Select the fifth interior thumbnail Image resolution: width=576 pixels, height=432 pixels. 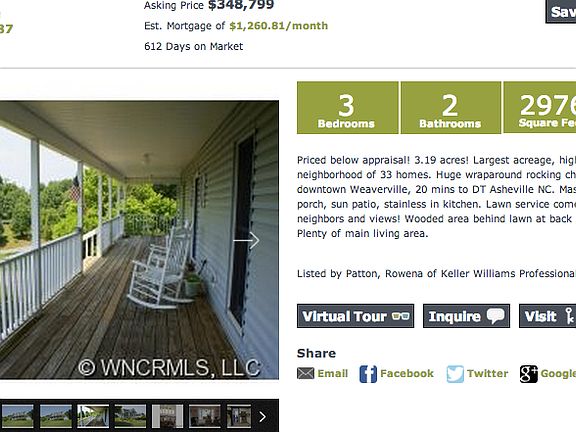click(x=168, y=416)
